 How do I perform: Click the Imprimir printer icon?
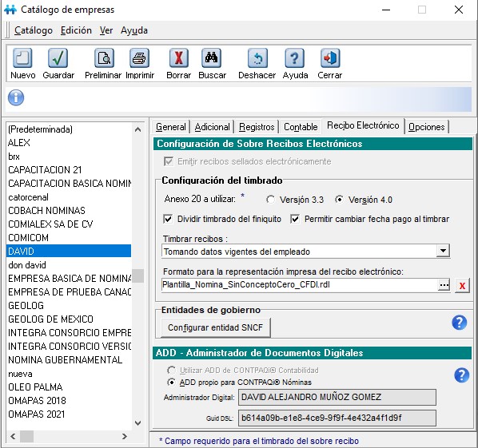coord(139,57)
